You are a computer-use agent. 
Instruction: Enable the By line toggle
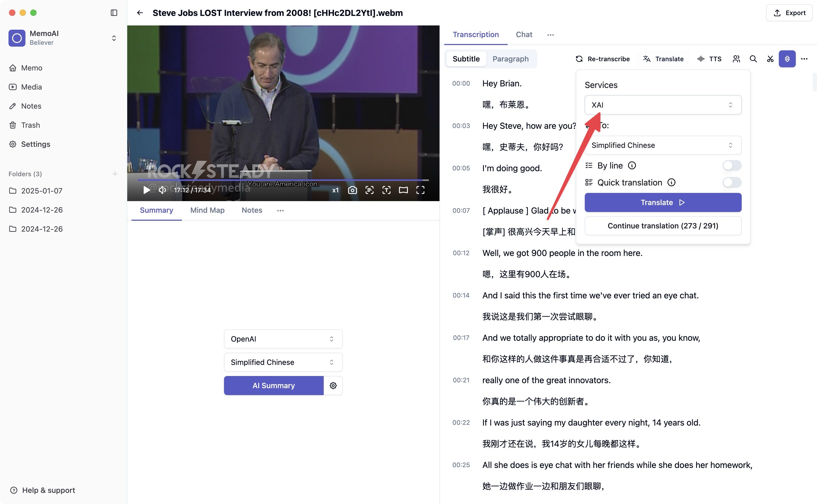tap(732, 166)
